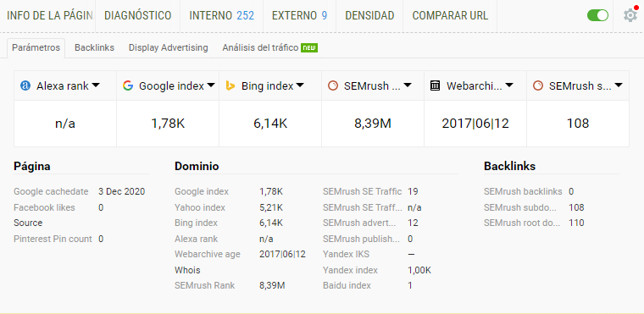Click the Pinterest Pin count label
Image resolution: width=644 pixels, height=314 pixels.
point(53,239)
